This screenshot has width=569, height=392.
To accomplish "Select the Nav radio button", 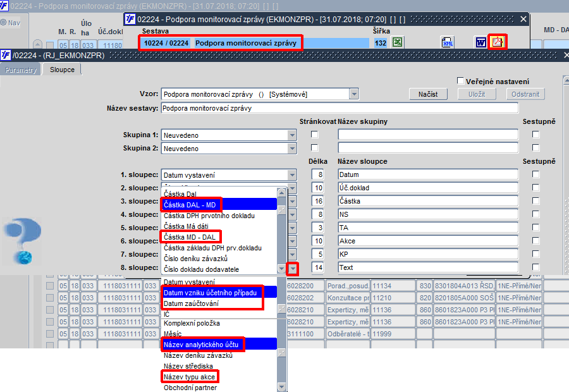I will tap(4, 23).
